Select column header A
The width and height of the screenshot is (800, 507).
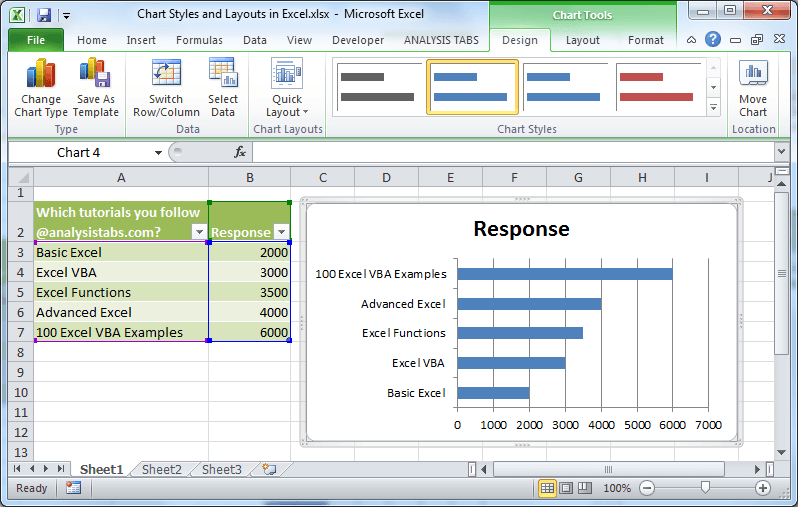click(x=121, y=178)
